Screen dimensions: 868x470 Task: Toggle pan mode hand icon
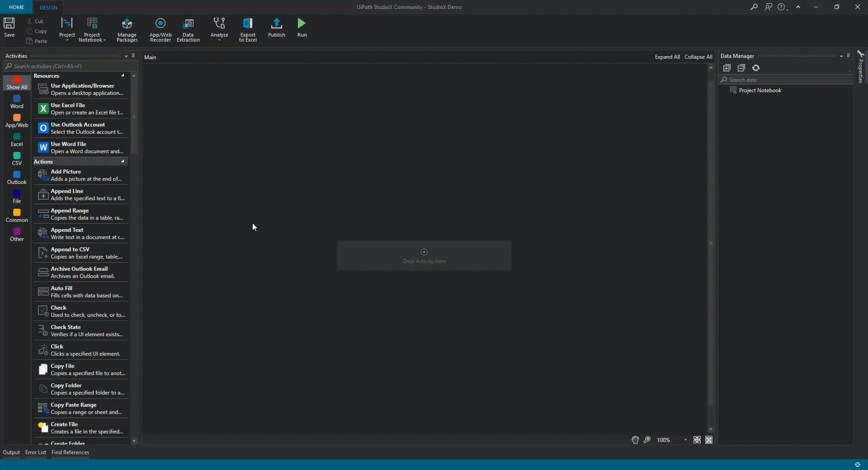[635, 440]
